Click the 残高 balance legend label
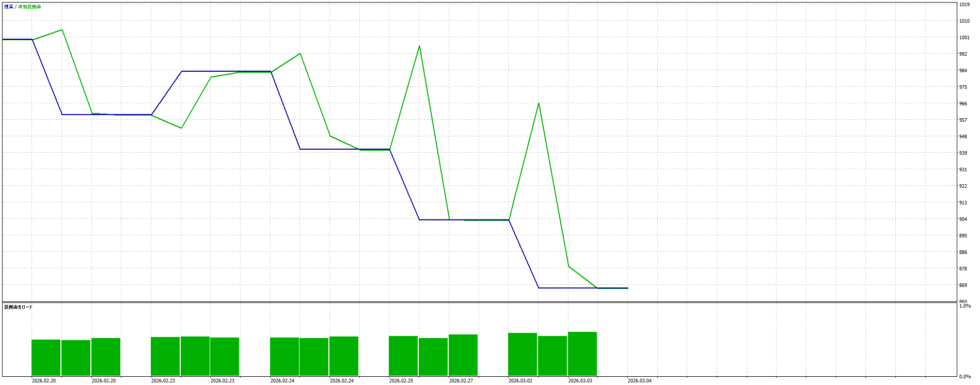The width and height of the screenshot is (980, 385). (x=9, y=7)
